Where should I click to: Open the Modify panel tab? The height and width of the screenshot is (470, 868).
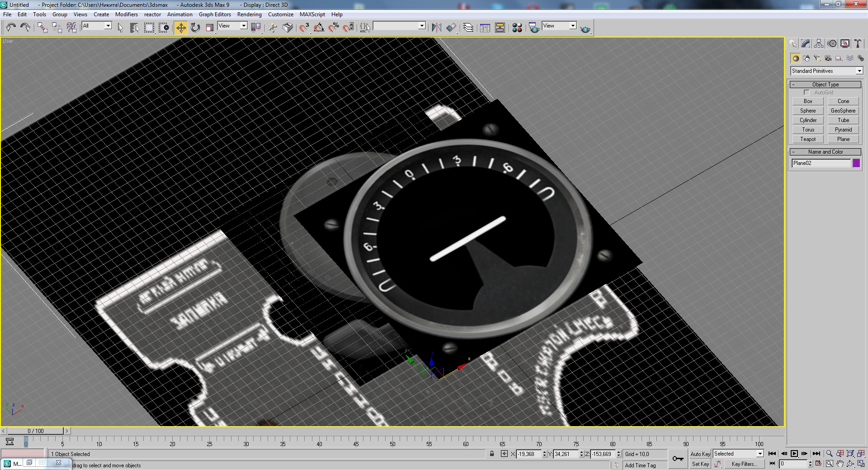[x=806, y=43]
